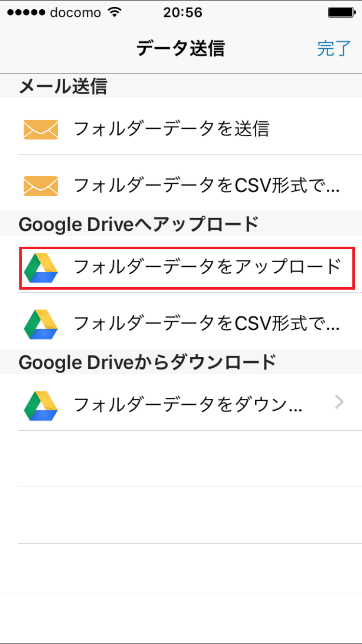The width and height of the screenshot is (362, 644).
Task: Tap the 完了 button
Action: [x=334, y=49]
